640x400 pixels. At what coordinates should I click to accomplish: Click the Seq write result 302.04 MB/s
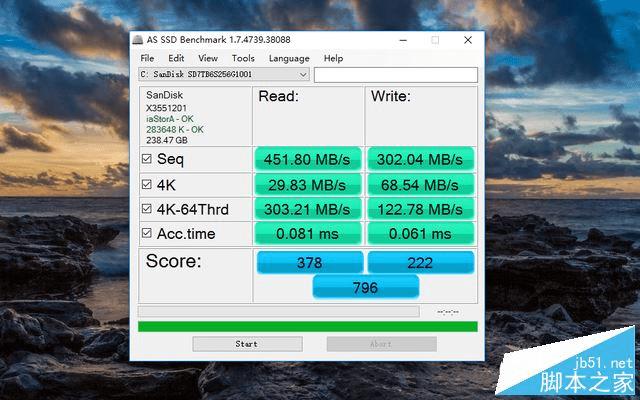click(x=420, y=159)
